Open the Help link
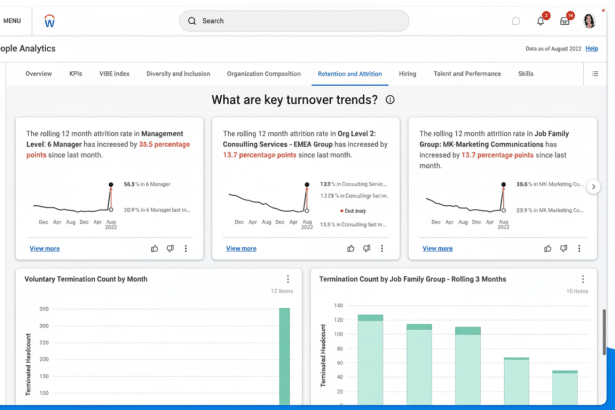Viewport: 615px width, 410px height. [591, 49]
